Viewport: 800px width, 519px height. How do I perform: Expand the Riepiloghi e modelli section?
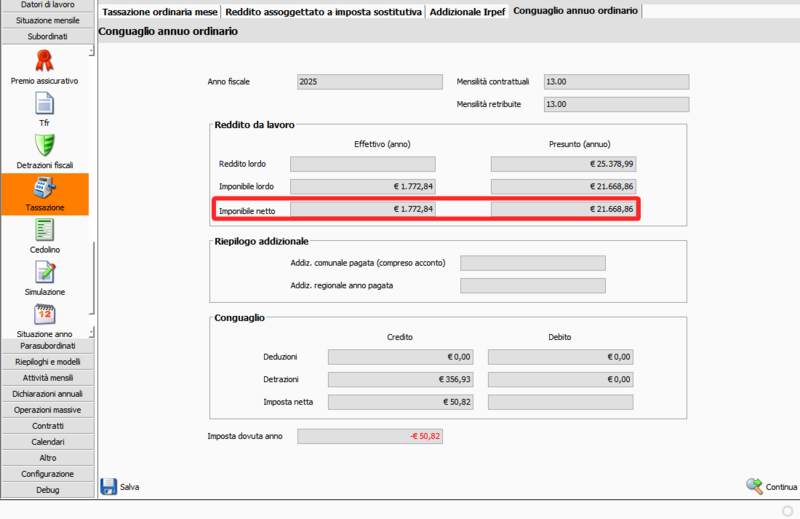click(x=47, y=362)
